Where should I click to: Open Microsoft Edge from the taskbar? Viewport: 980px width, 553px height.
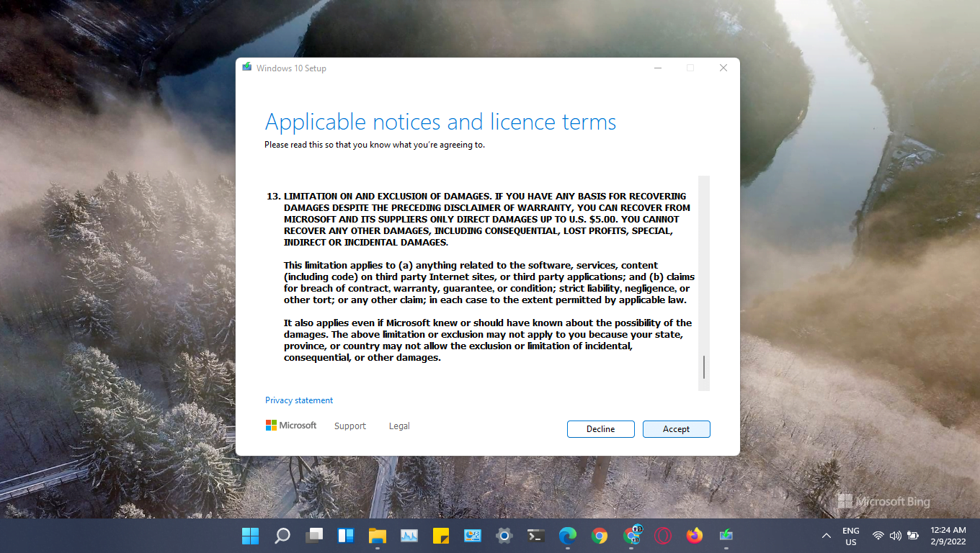pyautogui.click(x=568, y=536)
